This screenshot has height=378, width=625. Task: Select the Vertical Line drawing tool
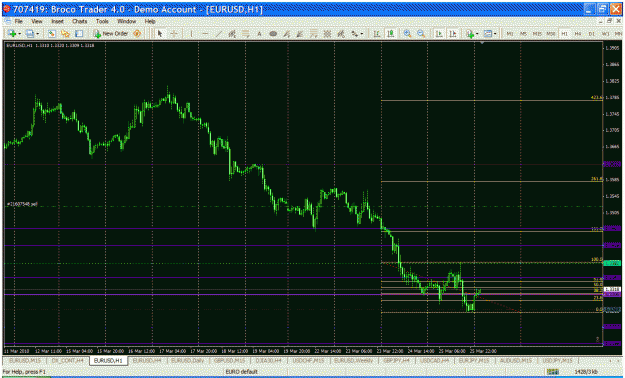[x=191, y=34]
